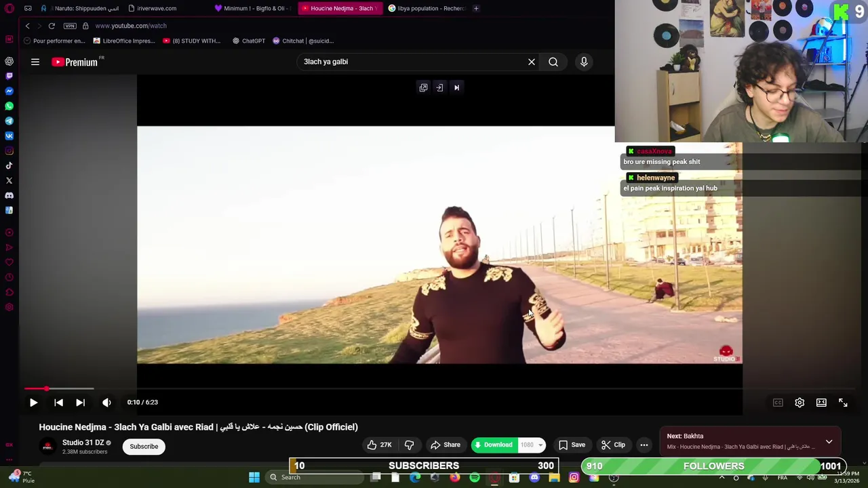Image resolution: width=868 pixels, height=488 pixels.
Task: Open STUDY WITH bookmark
Action: 192,41
